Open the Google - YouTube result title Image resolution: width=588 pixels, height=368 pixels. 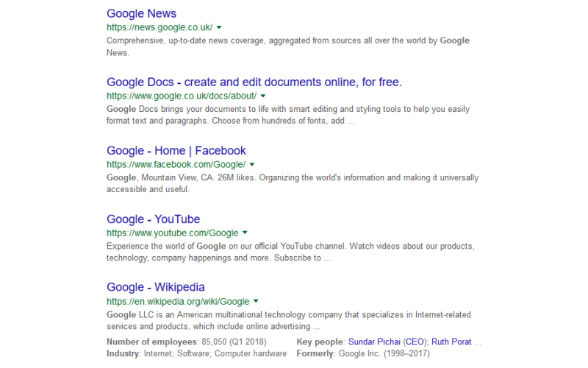point(154,219)
